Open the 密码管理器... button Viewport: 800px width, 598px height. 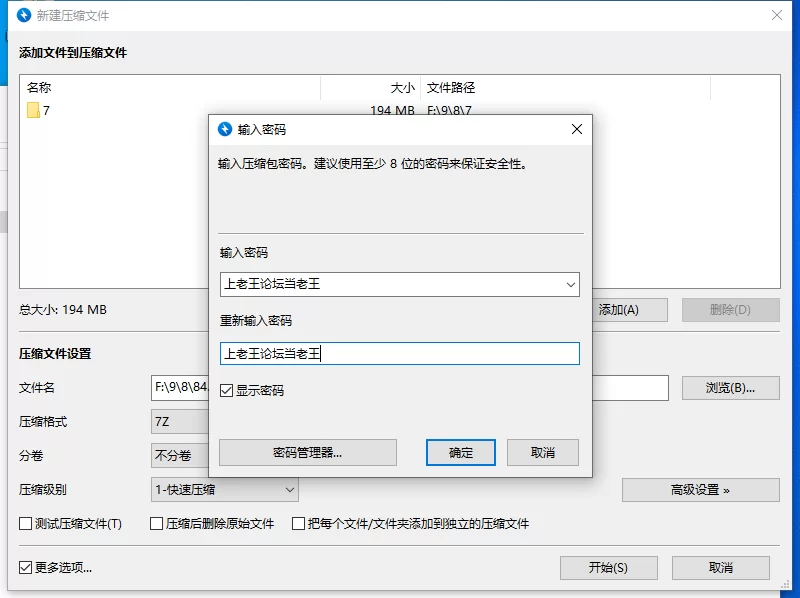pyautogui.click(x=308, y=453)
